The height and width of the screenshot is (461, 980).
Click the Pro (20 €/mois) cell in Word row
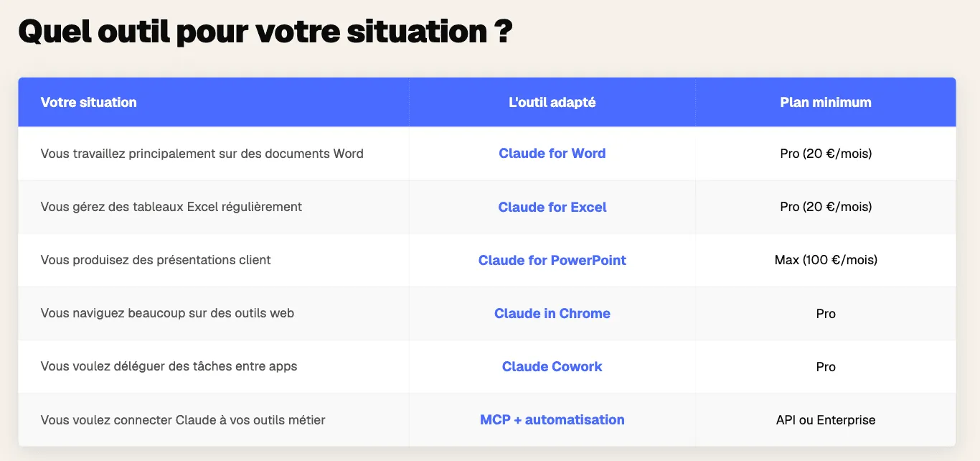click(x=826, y=153)
